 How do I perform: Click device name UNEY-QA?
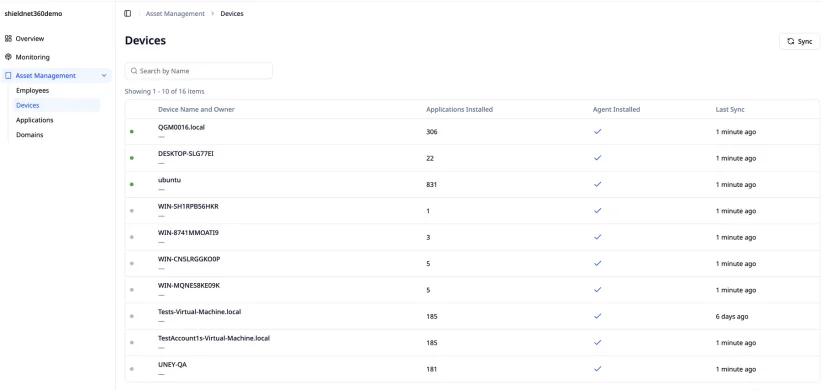[x=172, y=364]
